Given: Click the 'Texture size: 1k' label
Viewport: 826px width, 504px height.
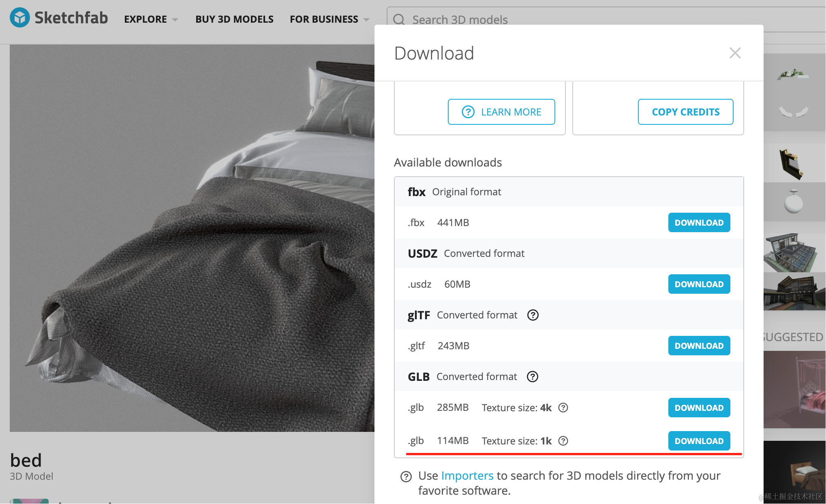Looking at the screenshot, I should [516, 441].
